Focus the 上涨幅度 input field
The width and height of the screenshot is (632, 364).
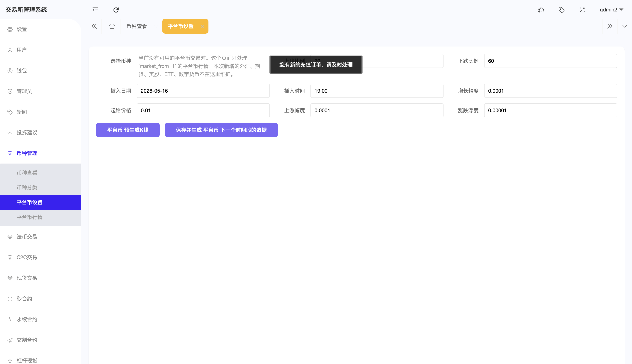(x=377, y=111)
